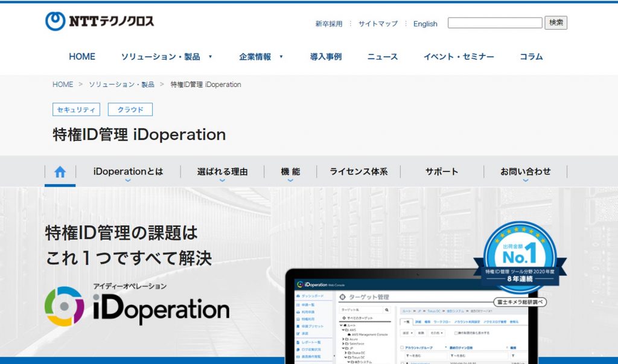Select the クラウド category tag
618x364 pixels.
coord(130,110)
